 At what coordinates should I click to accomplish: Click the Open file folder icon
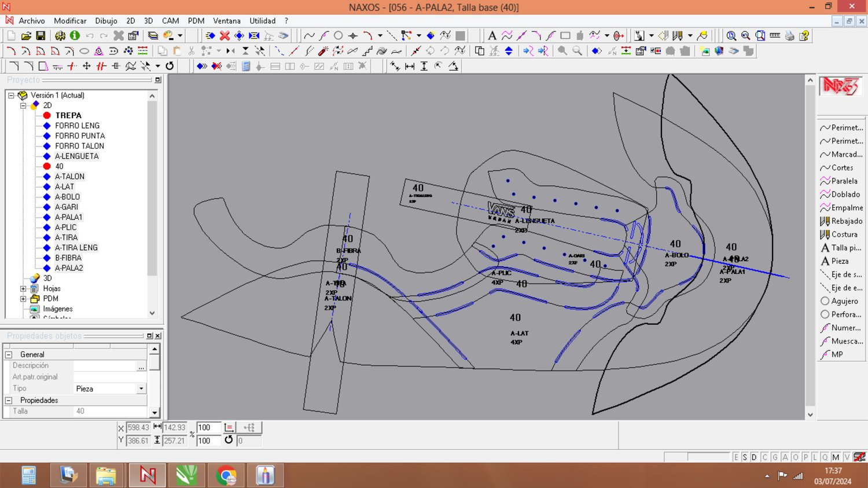(26, 36)
